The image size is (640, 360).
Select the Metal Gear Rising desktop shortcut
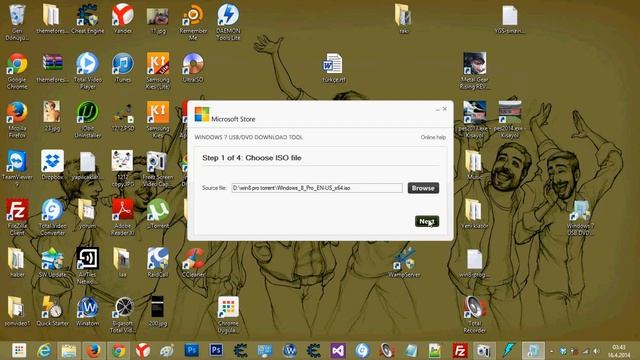click(474, 71)
